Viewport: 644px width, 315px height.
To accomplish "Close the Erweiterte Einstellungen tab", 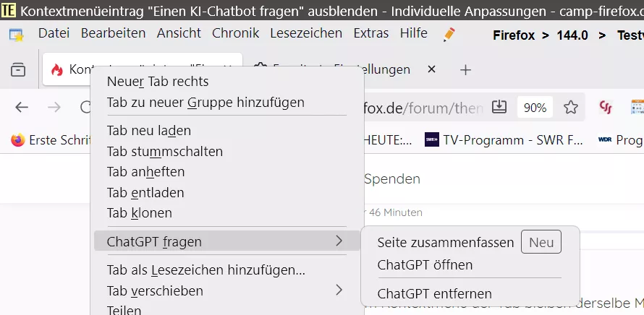I will 431,70.
